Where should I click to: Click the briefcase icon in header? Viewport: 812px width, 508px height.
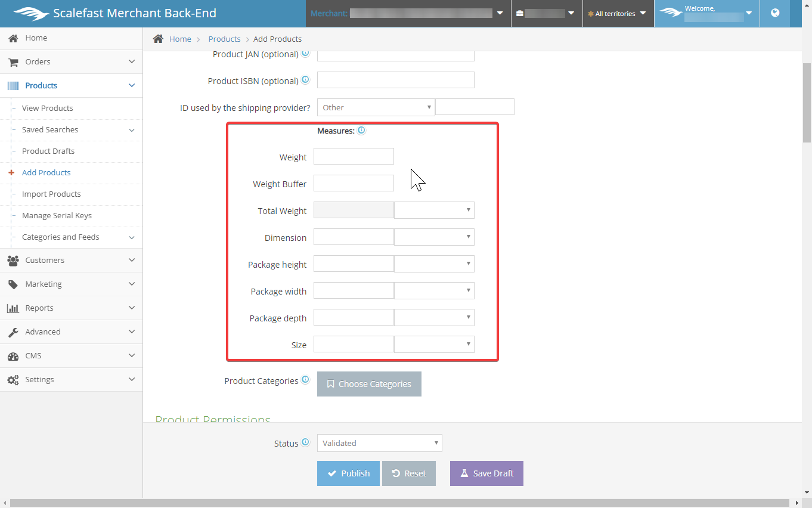click(x=520, y=13)
